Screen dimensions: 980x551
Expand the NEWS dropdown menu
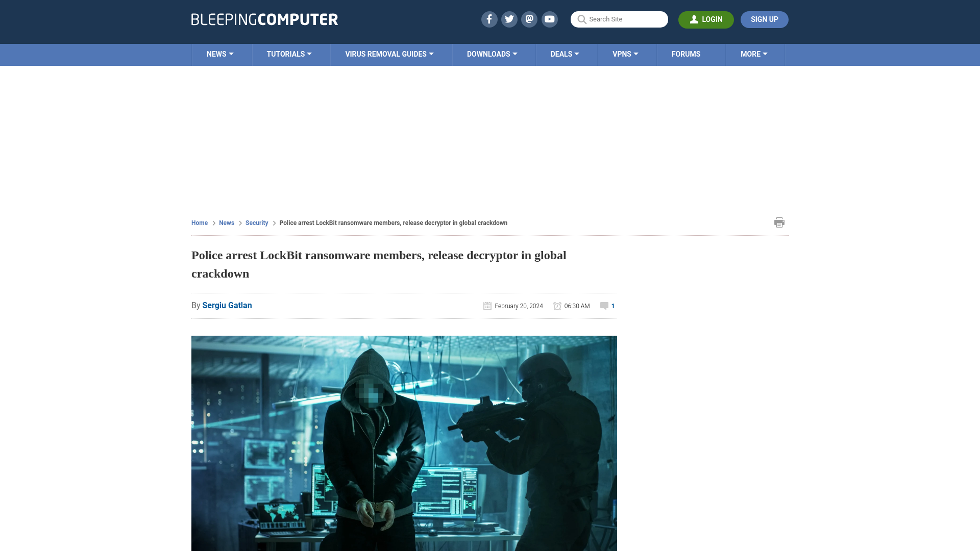tap(219, 55)
